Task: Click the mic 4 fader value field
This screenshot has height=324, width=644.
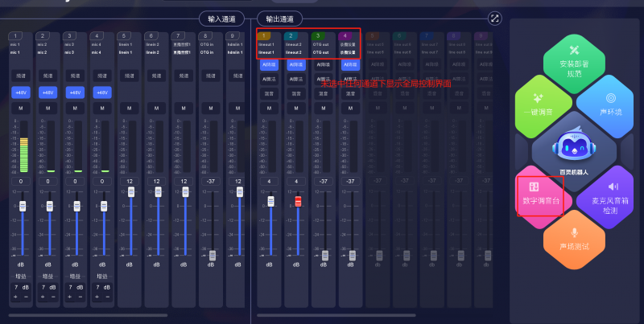Action: click(102, 182)
